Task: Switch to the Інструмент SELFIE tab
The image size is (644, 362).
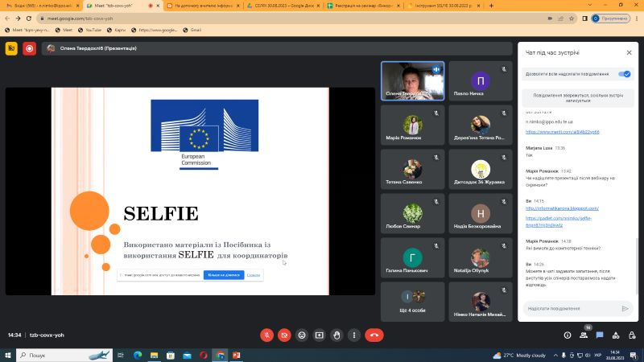Action: 444,6
